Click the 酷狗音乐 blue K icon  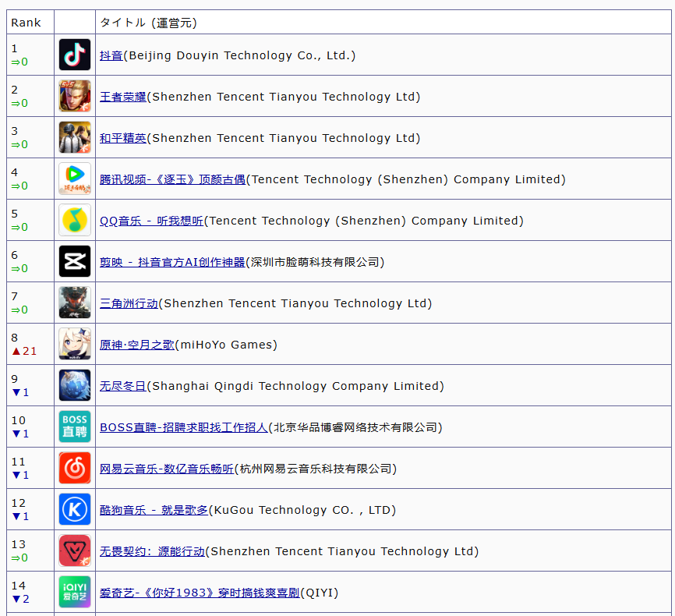point(75,510)
